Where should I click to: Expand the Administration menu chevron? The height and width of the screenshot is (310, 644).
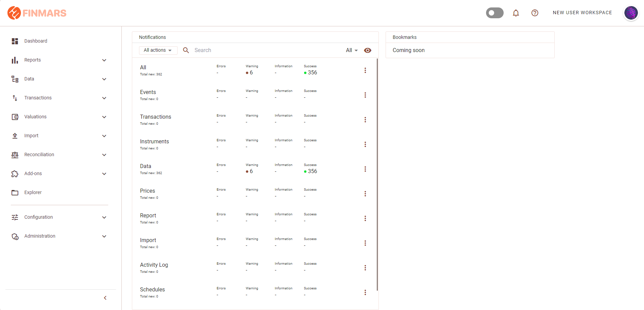104,236
